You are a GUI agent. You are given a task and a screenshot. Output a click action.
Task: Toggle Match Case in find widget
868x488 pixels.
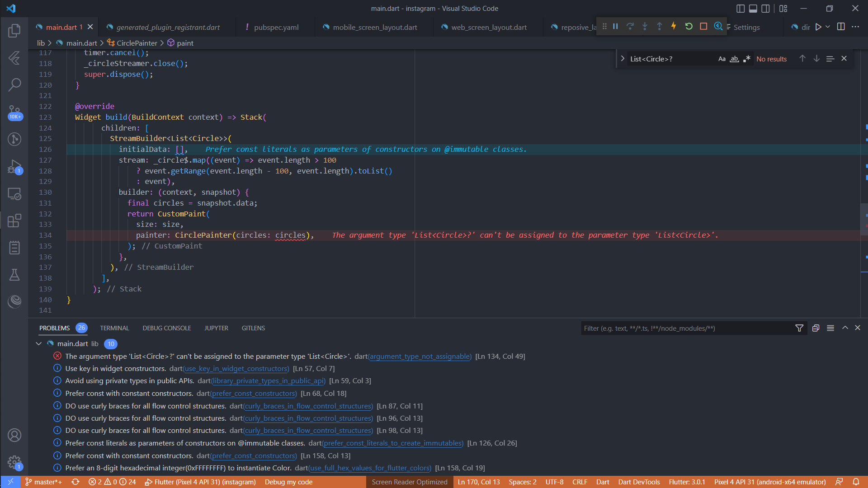coord(722,59)
